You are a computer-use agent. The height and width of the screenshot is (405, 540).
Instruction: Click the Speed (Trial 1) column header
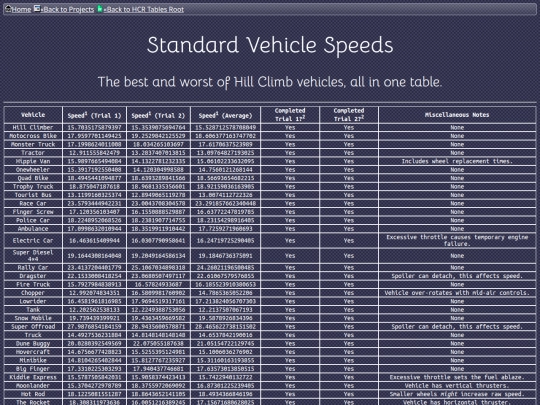tap(94, 115)
